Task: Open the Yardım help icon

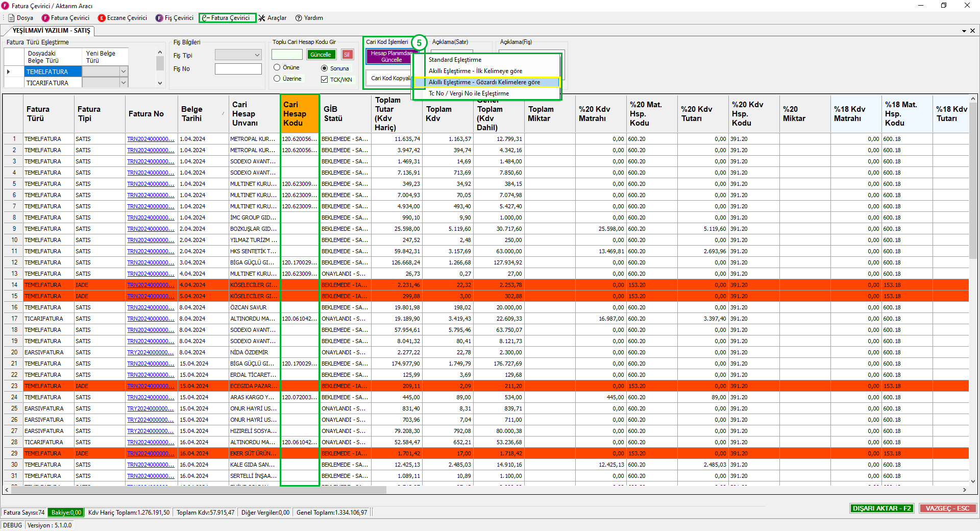Action: click(299, 18)
